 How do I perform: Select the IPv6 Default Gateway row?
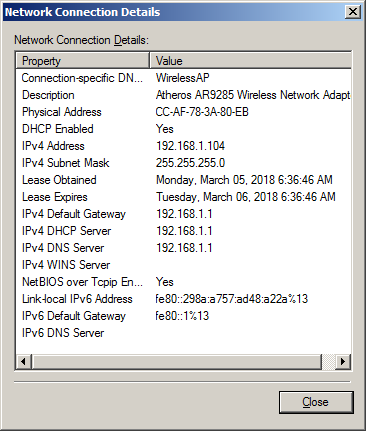[x=183, y=316]
